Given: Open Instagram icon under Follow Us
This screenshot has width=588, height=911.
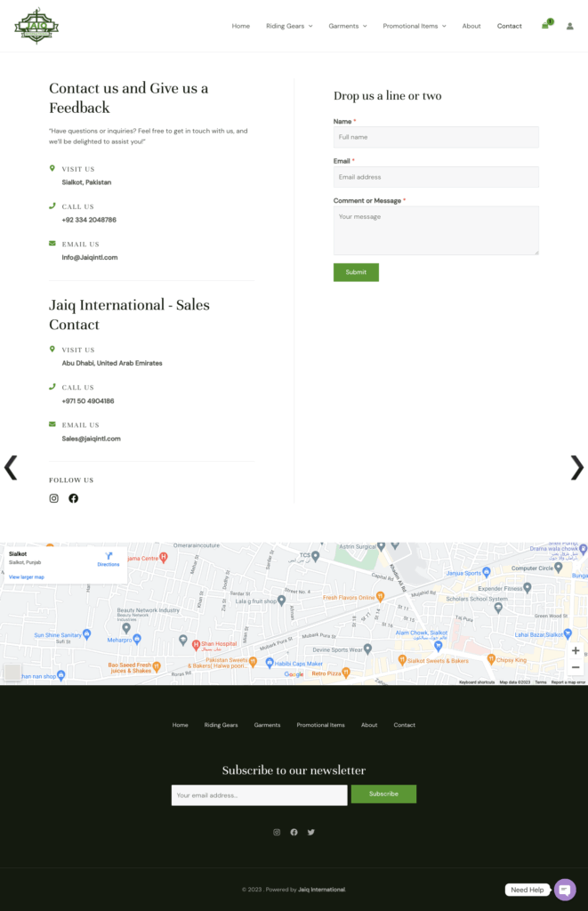Looking at the screenshot, I should [53, 498].
